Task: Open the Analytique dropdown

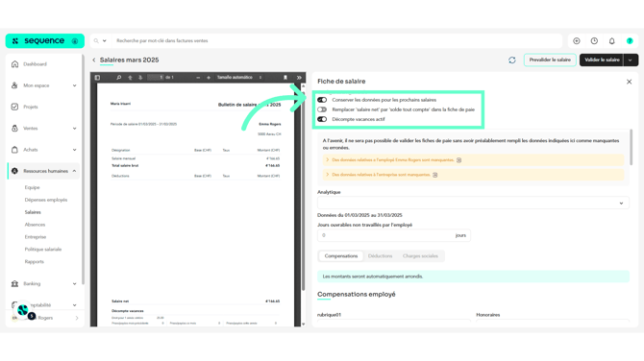Action: click(x=473, y=204)
